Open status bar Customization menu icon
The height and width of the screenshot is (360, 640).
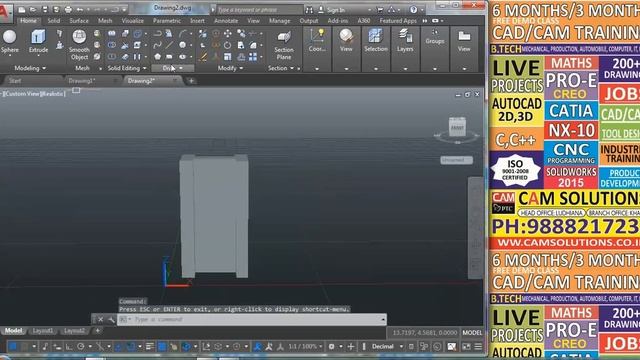[x=478, y=347]
